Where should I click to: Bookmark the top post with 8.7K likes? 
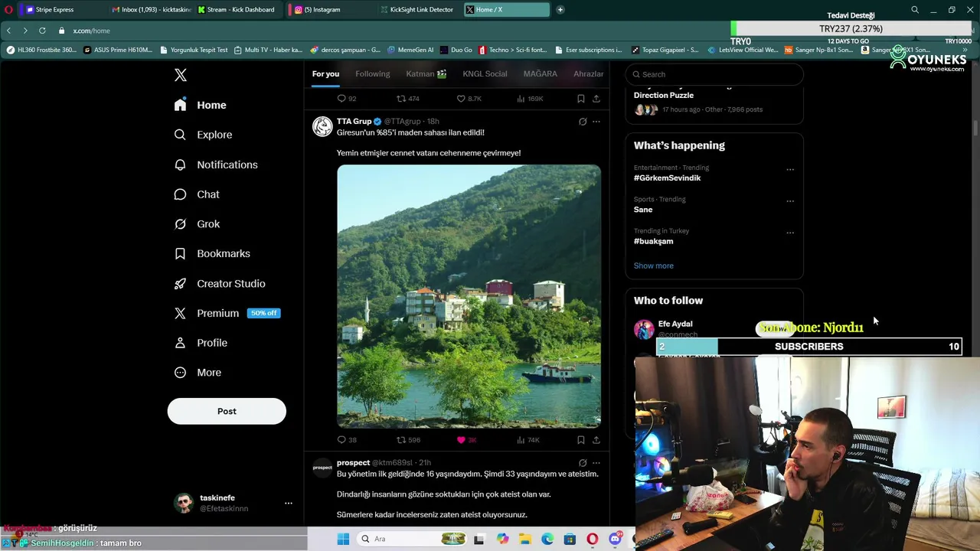(580, 99)
